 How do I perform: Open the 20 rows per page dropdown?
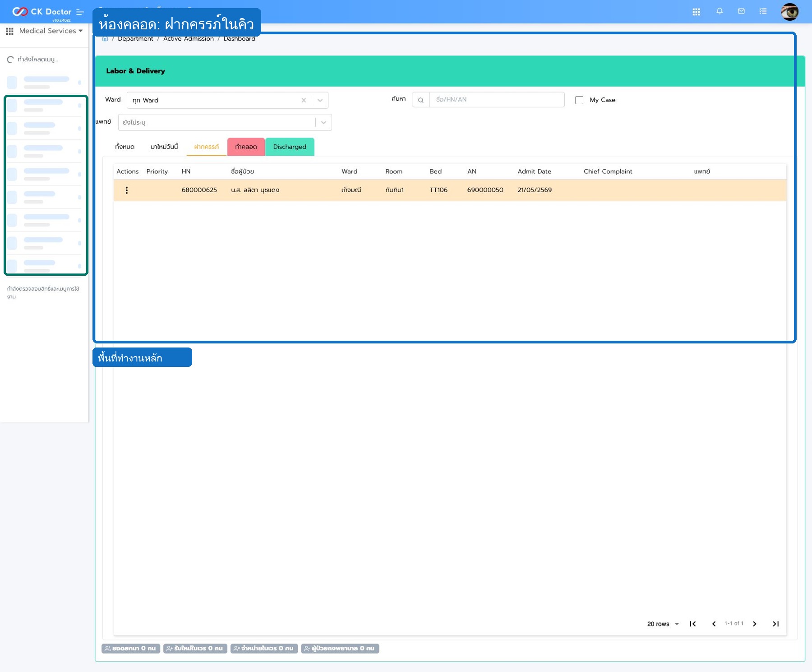(x=663, y=624)
